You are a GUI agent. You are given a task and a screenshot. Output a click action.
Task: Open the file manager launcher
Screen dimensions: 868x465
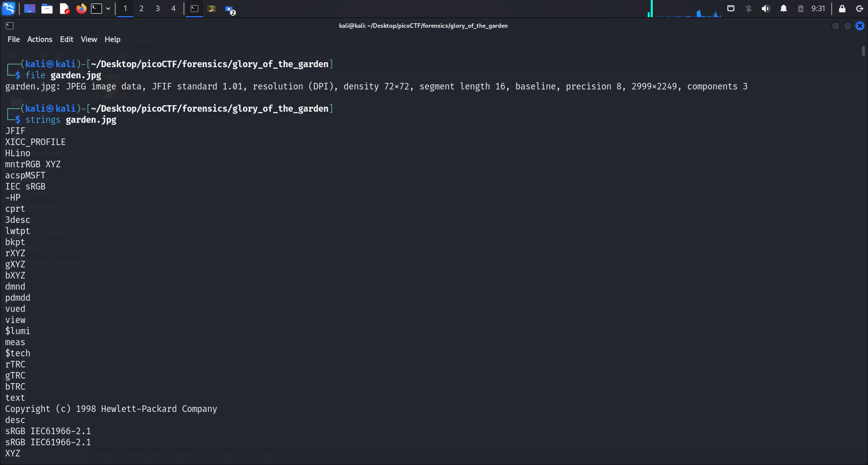(47, 9)
